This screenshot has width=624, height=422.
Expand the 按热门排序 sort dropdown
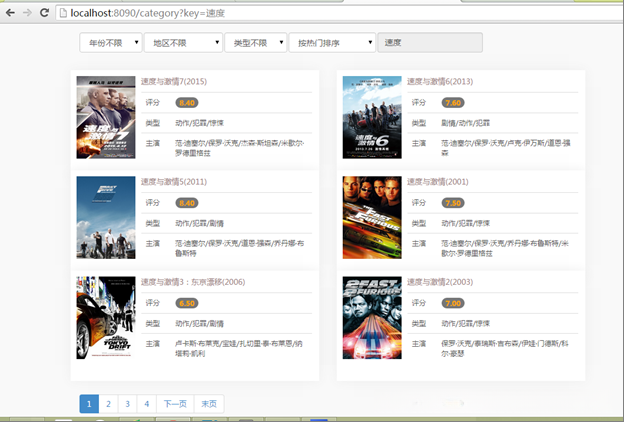tap(332, 43)
